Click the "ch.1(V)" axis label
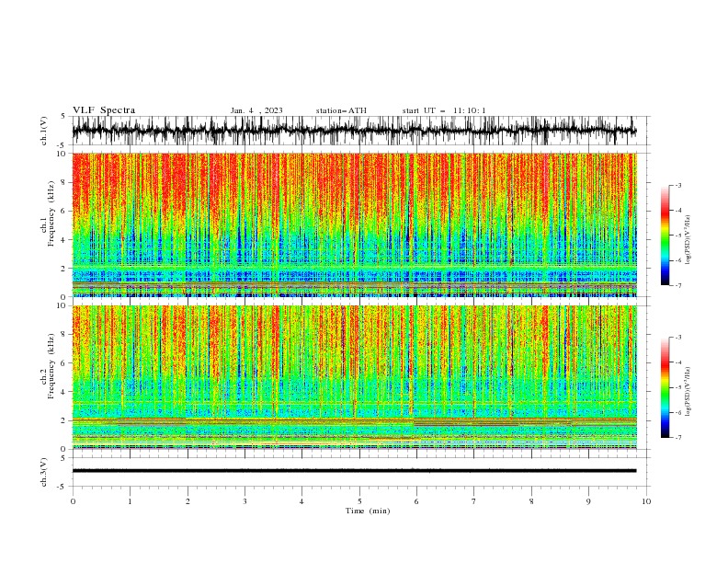The width and height of the screenshot is (728, 563). pyautogui.click(x=44, y=131)
